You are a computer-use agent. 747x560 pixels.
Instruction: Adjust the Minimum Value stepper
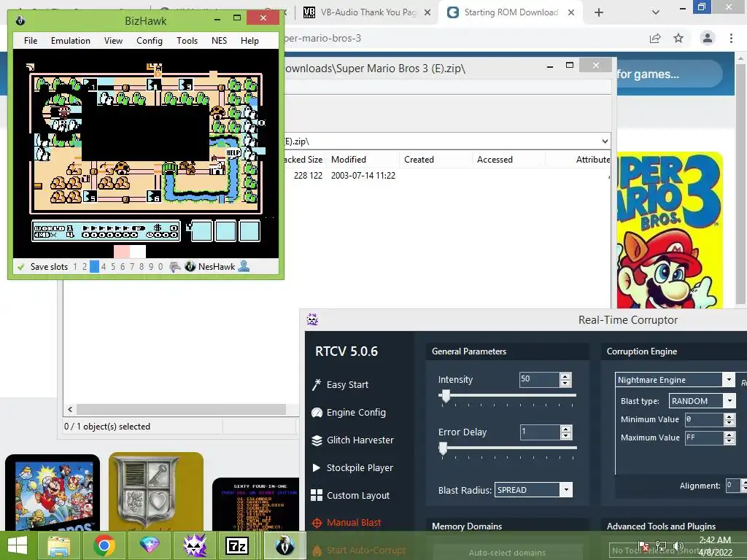(x=729, y=419)
